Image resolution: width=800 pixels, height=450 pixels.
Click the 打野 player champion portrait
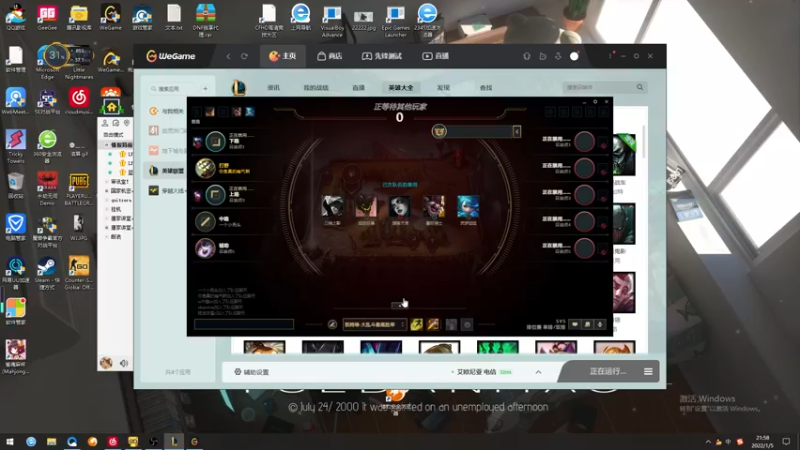(x=205, y=168)
